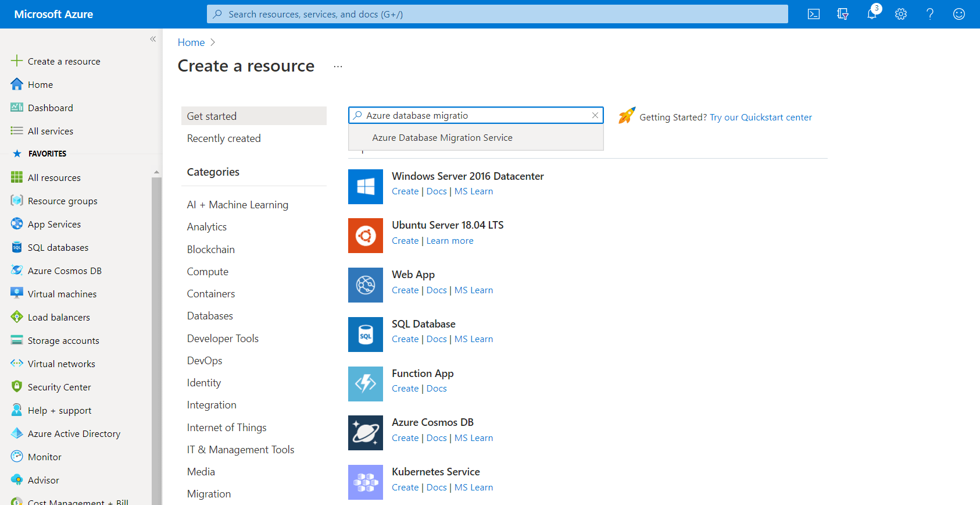Clear the marketplace search with X
This screenshot has width=980, height=505.
click(595, 115)
